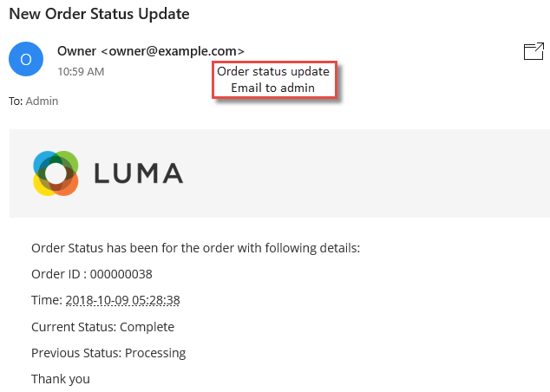
Task: Click the red-bordered Order status update callout
Action: 274,80
